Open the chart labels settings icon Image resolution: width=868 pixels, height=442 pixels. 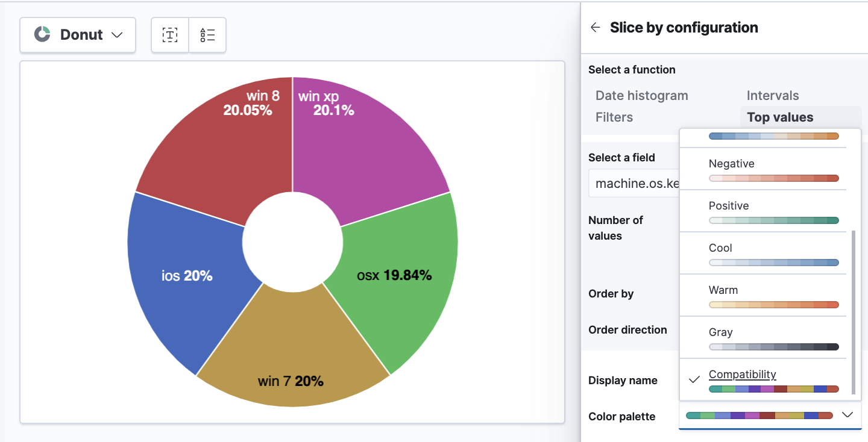169,35
